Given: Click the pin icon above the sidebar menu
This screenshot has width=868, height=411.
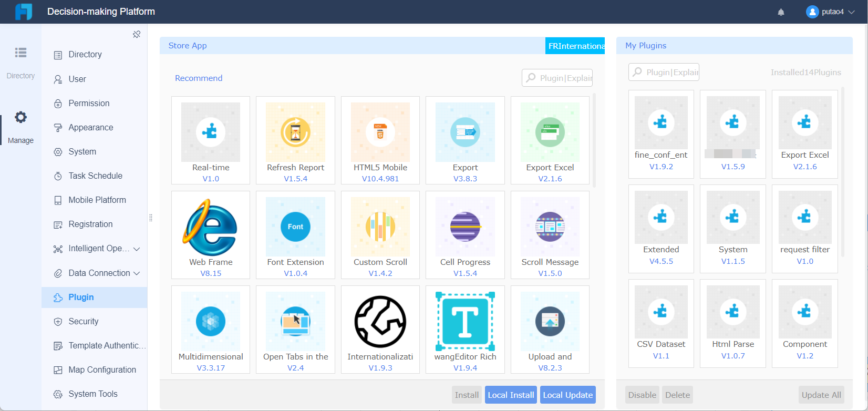Looking at the screenshot, I should pos(137,34).
